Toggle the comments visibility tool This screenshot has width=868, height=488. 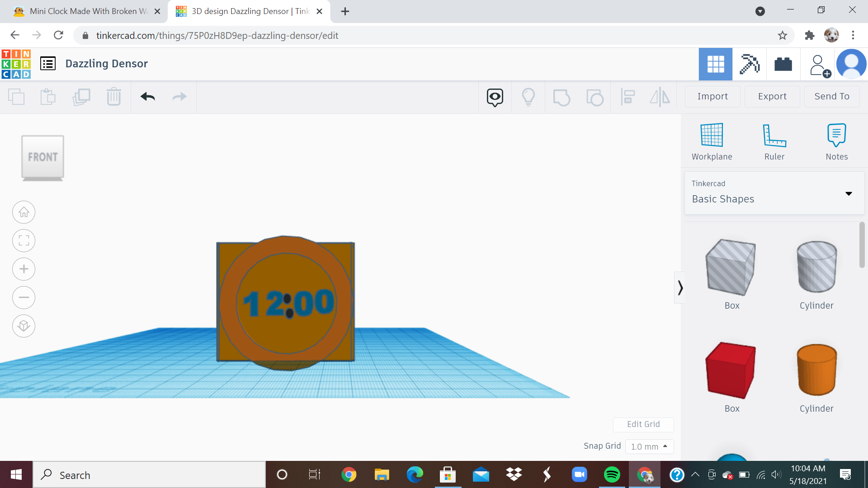tap(495, 97)
